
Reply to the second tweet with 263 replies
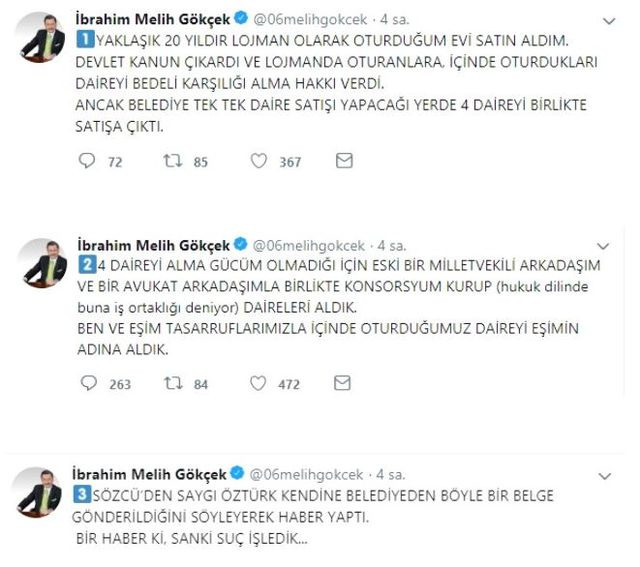point(89,383)
